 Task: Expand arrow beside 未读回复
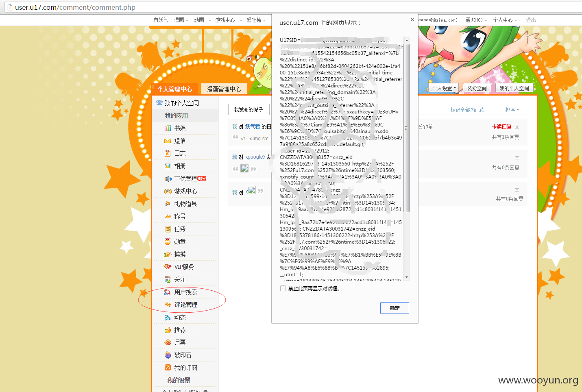[x=517, y=127]
